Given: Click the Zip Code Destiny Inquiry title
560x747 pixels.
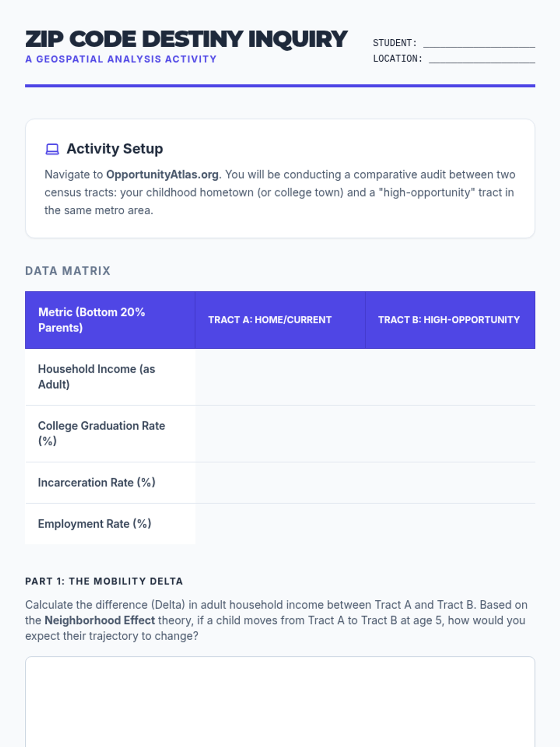Looking at the screenshot, I should click(x=186, y=39).
